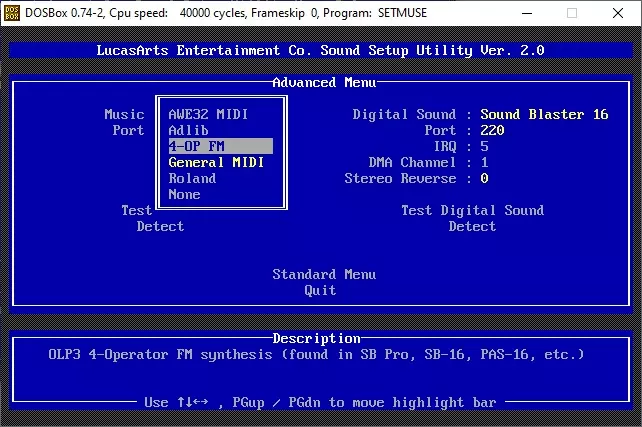Select highlighted 4-OP FM entry
This screenshot has width=642, height=427.
[221, 146]
